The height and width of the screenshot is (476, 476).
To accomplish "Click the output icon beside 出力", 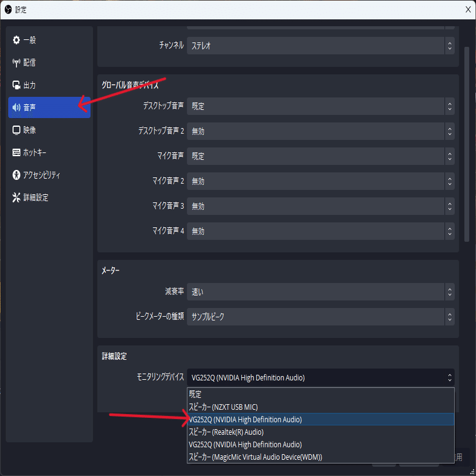I will pyautogui.click(x=16, y=85).
